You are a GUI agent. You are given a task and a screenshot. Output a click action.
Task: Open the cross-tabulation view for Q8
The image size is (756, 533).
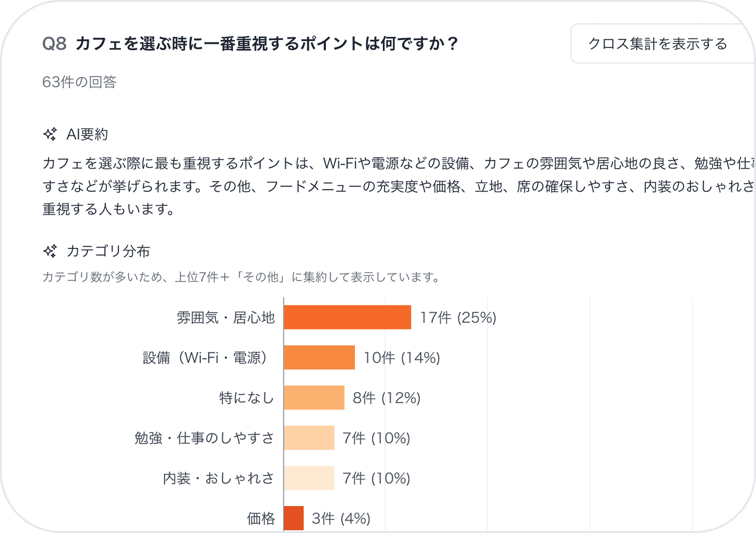657,44
